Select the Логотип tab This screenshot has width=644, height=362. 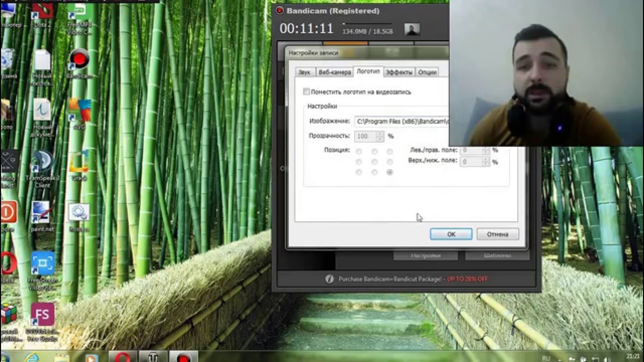click(368, 71)
